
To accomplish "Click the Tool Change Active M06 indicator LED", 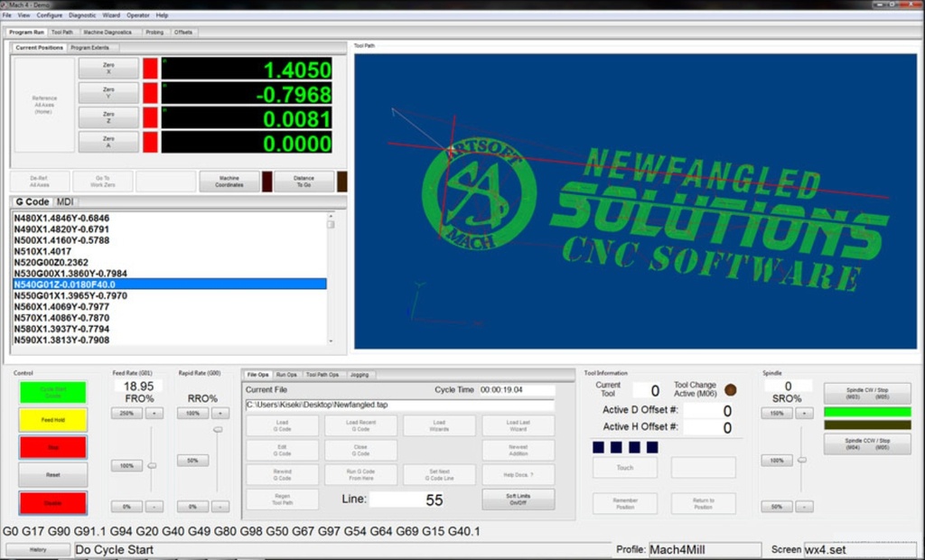I will pyautogui.click(x=730, y=390).
